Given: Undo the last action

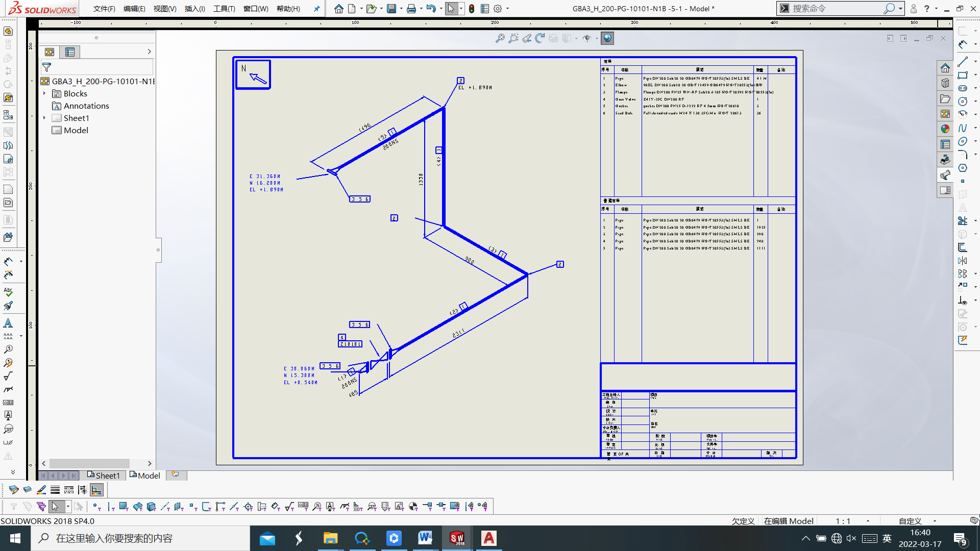Looking at the screenshot, I should [431, 9].
